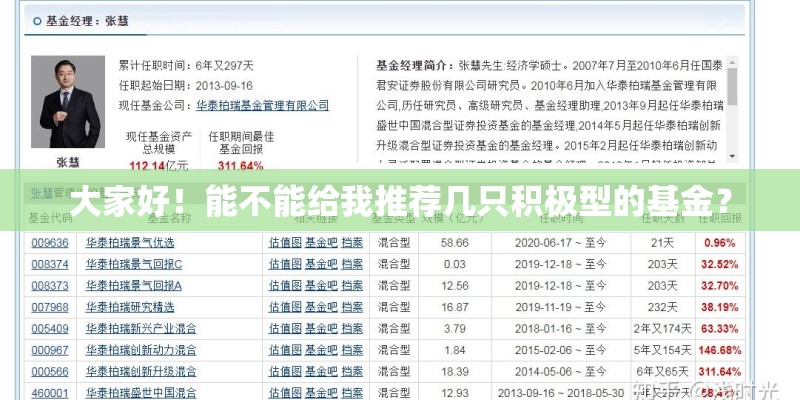Image resolution: width=800 pixels, height=400 pixels.
Task: Open fund code 000967
Action: (x=49, y=350)
